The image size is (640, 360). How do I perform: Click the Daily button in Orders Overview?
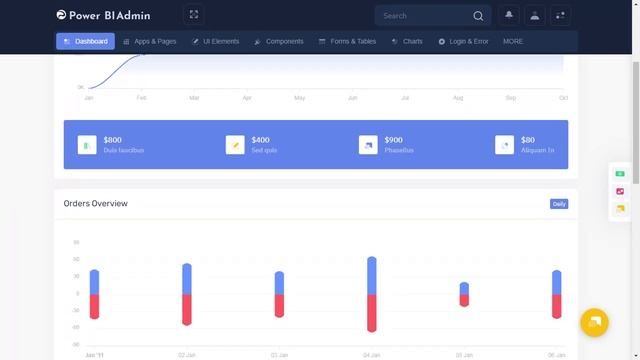click(x=559, y=204)
